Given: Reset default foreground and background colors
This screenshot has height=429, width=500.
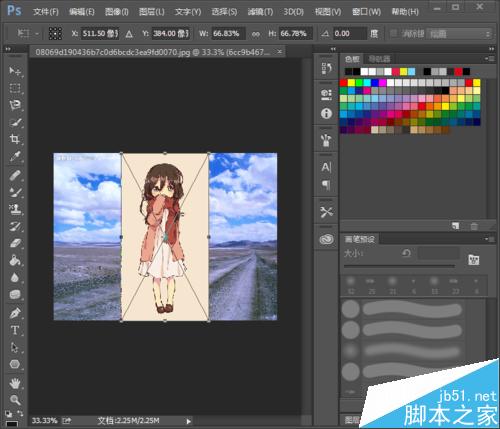Looking at the screenshot, I should pyautogui.click(x=9, y=414).
